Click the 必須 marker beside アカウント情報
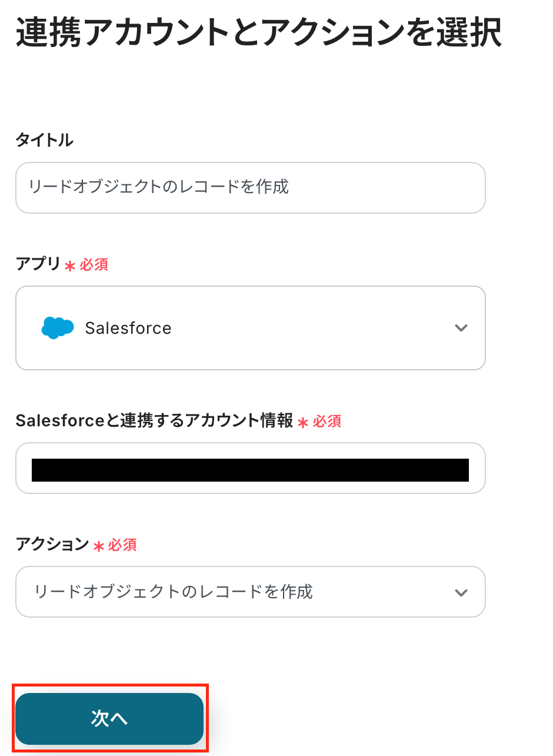Image resolution: width=553 pixels, height=756 pixels. tap(327, 421)
